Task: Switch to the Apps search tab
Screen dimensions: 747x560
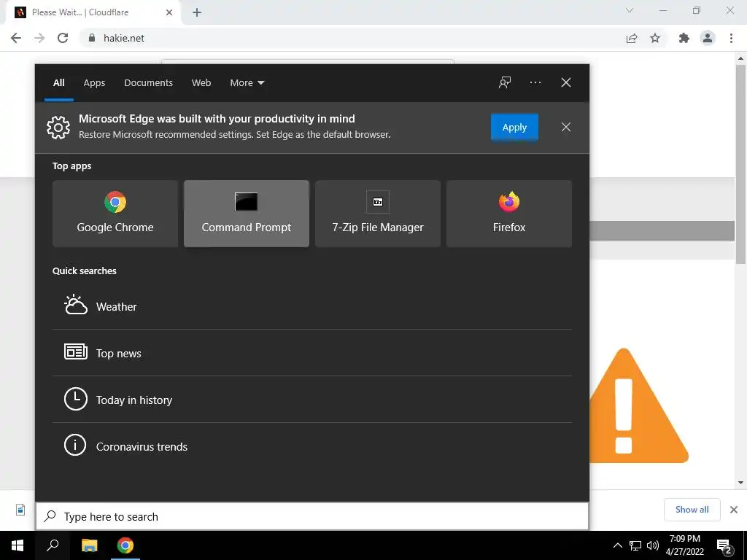Action: [94, 82]
